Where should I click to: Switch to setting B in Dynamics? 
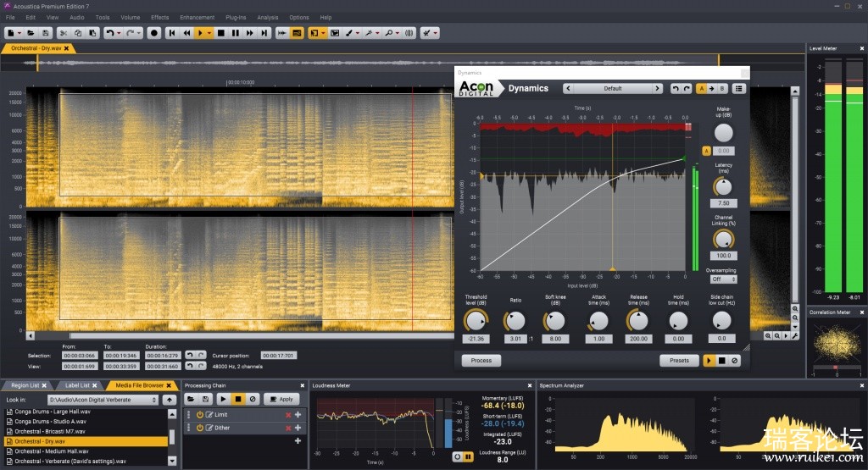click(x=722, y=88)
